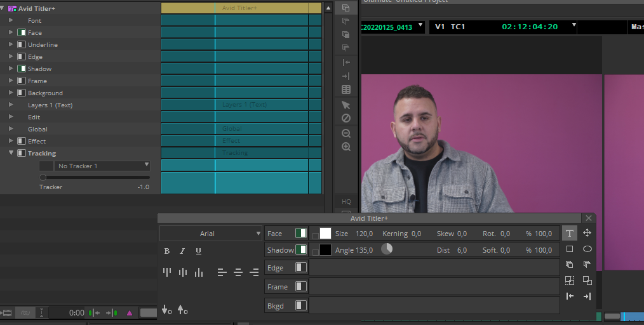The height and width of the screenshot is (325, 644).
Task: Click the white Face color swatch
Action: (x=325, y=234)
